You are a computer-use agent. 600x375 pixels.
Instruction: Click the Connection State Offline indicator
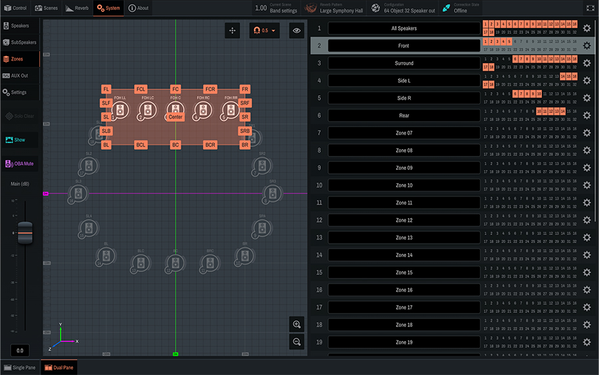[460, 8]
